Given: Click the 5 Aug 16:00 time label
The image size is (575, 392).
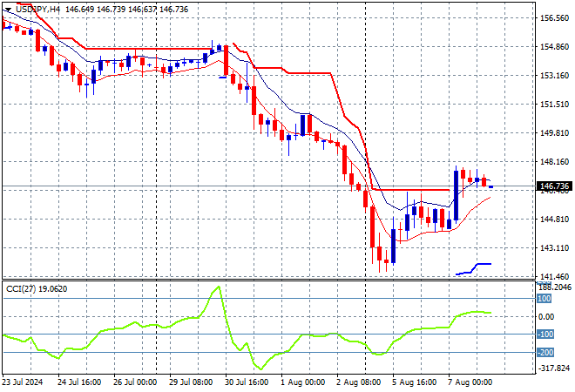Looking at the screenshot, I should (414, 382).
